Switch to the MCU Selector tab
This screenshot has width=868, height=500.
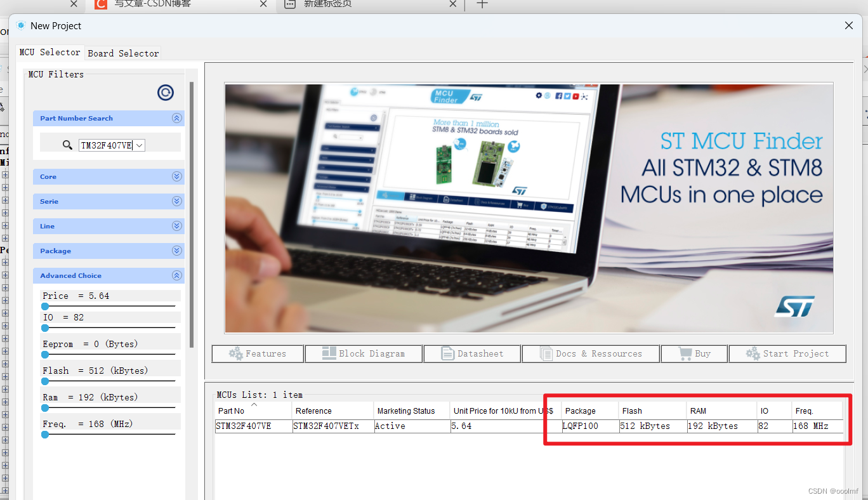[50, 53]
